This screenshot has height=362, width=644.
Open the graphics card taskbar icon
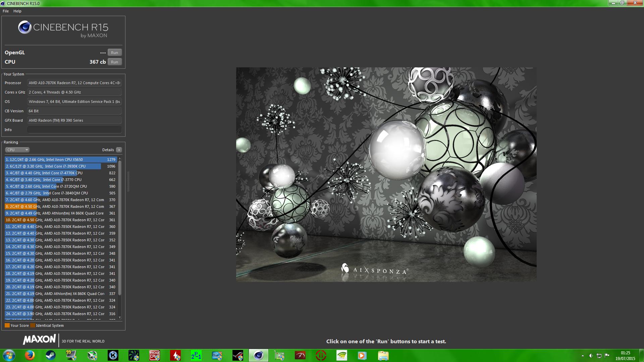click(279, 356)
